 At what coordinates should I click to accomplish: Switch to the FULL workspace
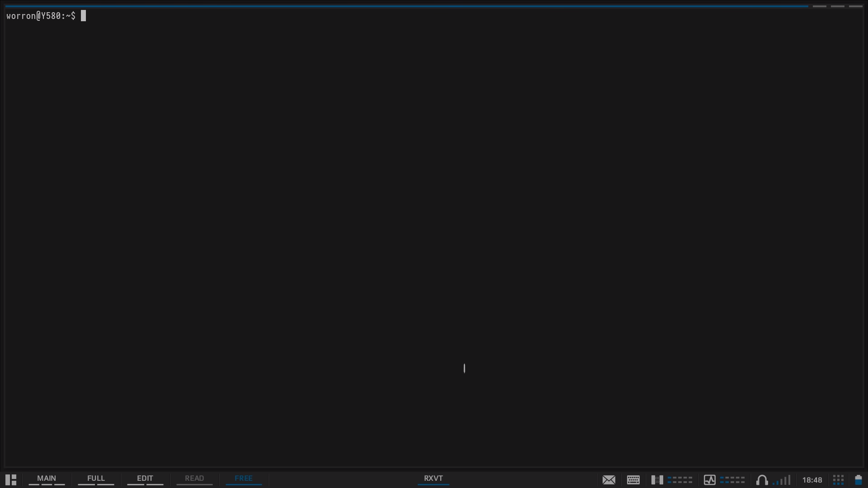point(95,479)
